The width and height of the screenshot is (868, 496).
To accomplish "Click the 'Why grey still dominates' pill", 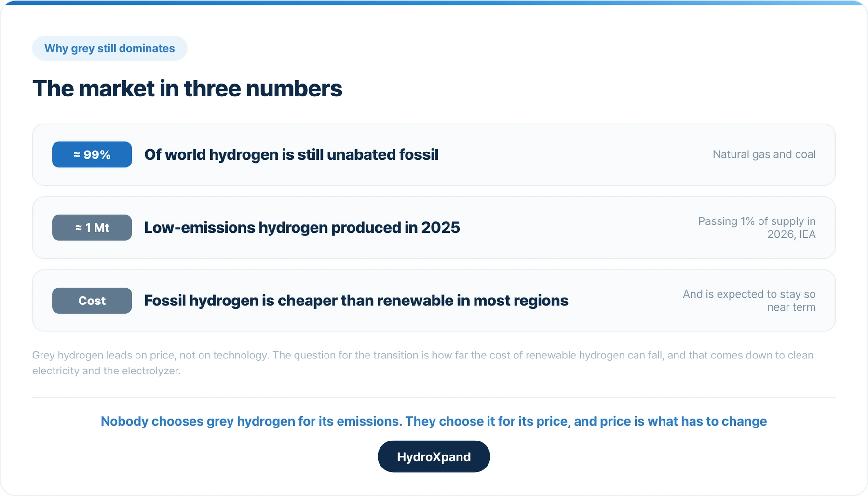I will coord(109,48).
